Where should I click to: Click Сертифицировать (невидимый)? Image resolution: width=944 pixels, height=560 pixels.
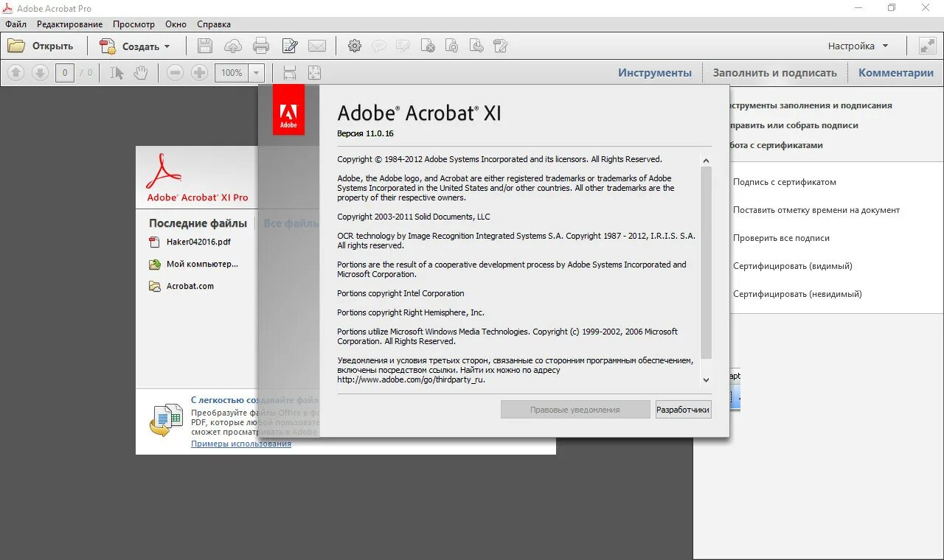pyautogui.click(x=797, y=294)
